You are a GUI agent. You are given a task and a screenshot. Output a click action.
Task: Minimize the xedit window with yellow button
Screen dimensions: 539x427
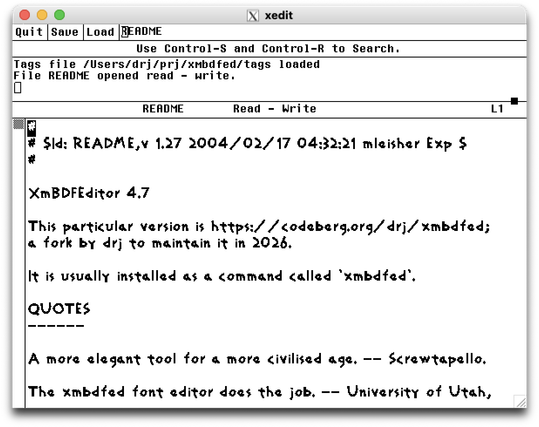42,15
